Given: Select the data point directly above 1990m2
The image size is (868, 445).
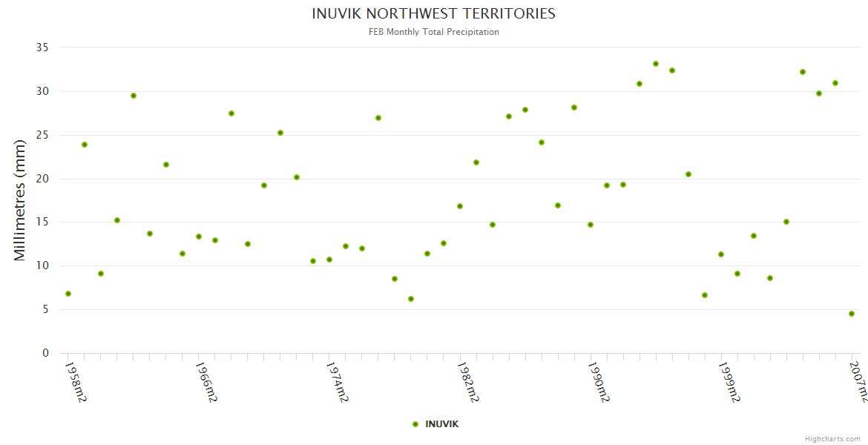Looking at the screenshot, I should pos(591,225).
